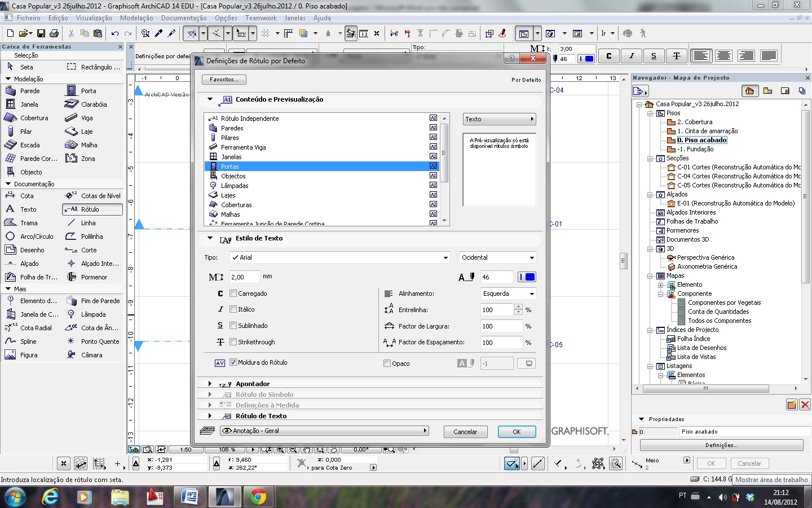812x508 pixels.
Task: Open the Tipo font dropdown showing Arial
Action: point(339,257)
